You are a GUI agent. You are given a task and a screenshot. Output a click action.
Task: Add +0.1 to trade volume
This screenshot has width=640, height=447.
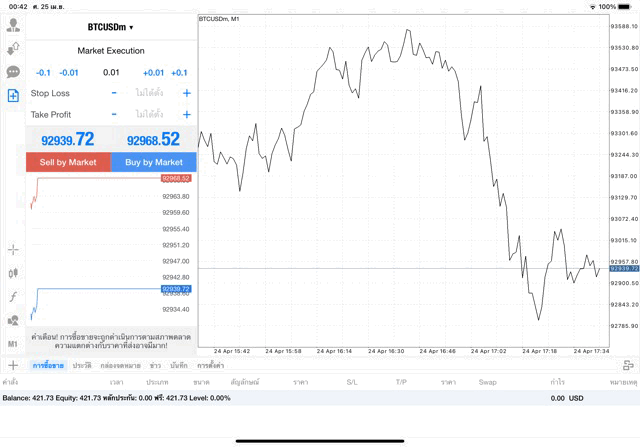pyautogui.click(x=179, y=72)
